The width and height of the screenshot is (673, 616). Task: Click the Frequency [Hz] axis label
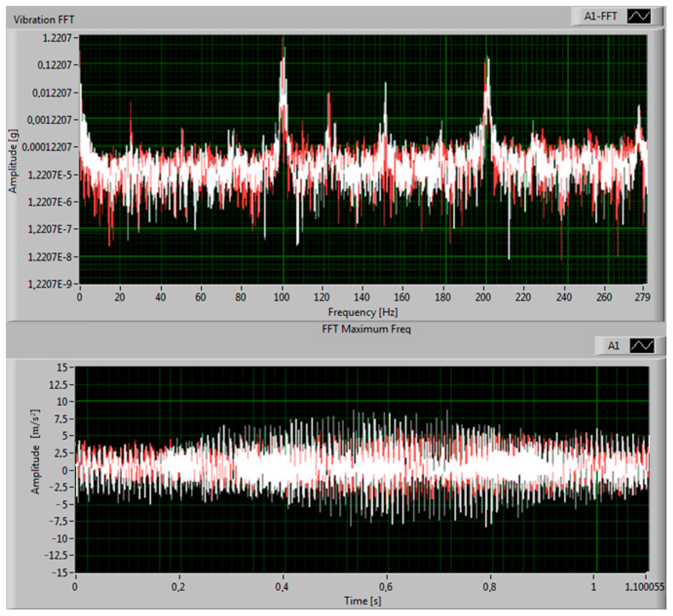pyautogui.click(x=363, y=312)
